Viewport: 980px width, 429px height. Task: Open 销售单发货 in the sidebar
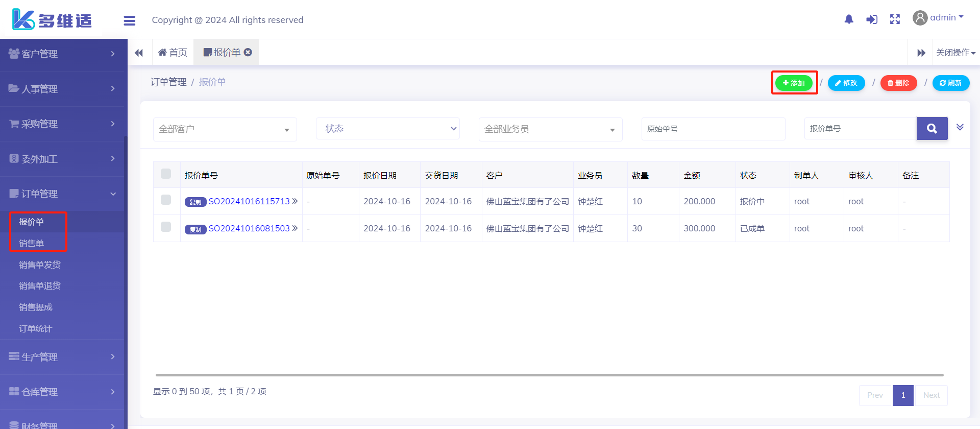click(x=40, y=265)
